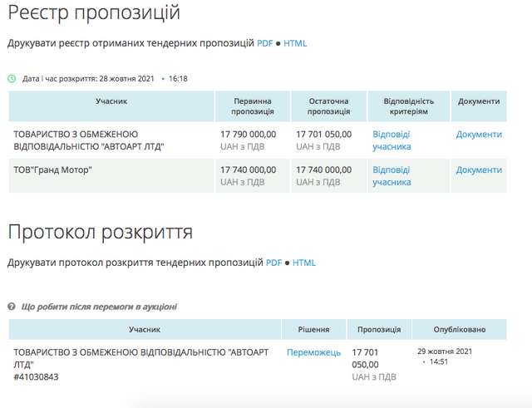Open Документи for ТОВ Гранд Мотор

click(x=479, y=170)
